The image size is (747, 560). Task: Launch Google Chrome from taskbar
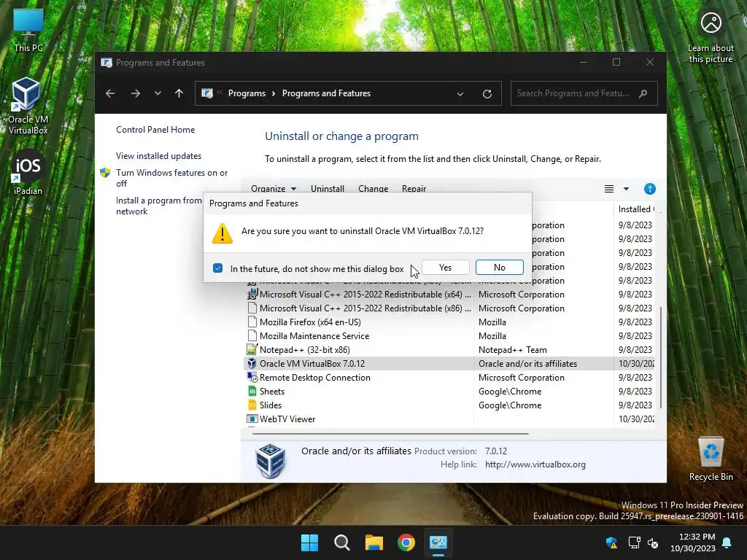[406, 542]
